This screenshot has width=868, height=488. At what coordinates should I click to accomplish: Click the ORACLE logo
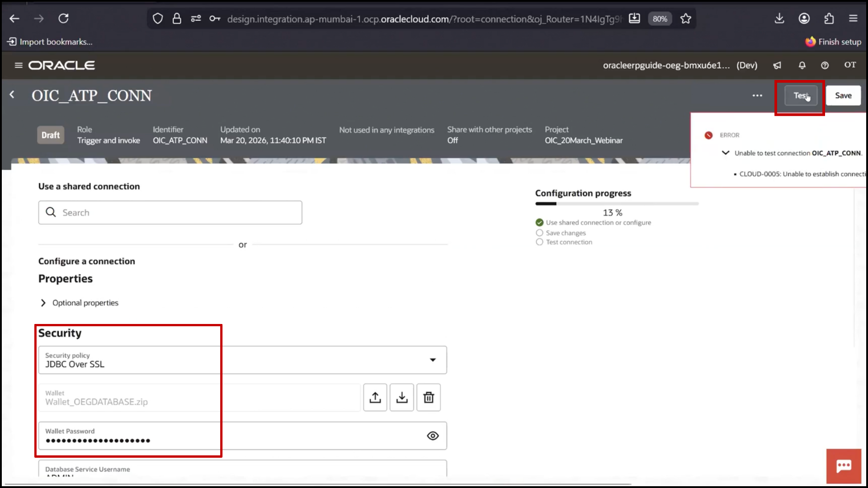(x=61, y=65)
